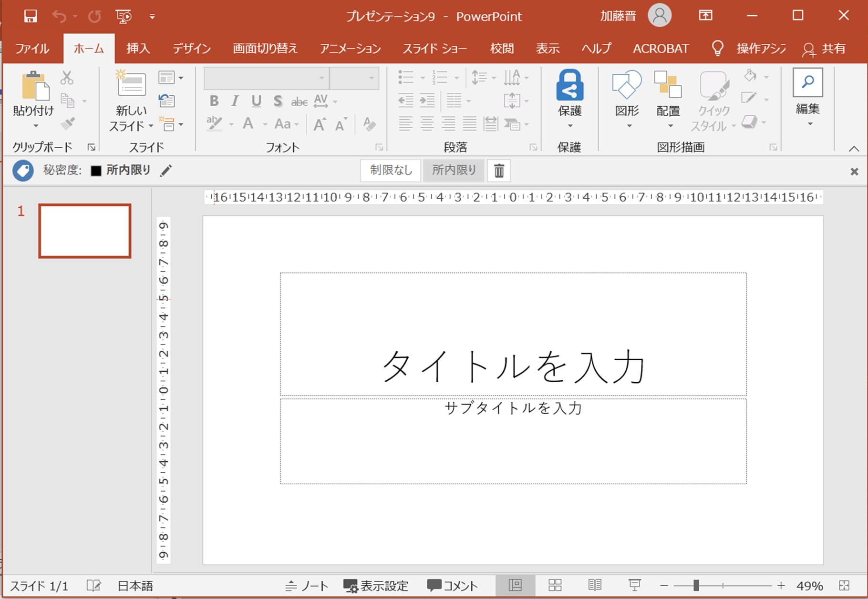Open the デザイン tab
The width and height of the screenshot is (868, 599).
tap(191, 49)
